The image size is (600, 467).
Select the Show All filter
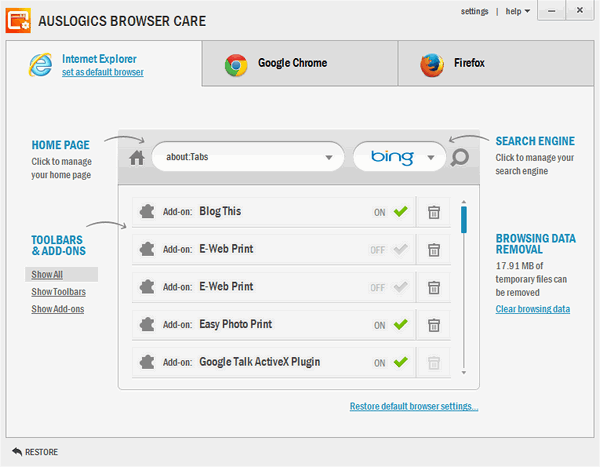click(47, 274)
